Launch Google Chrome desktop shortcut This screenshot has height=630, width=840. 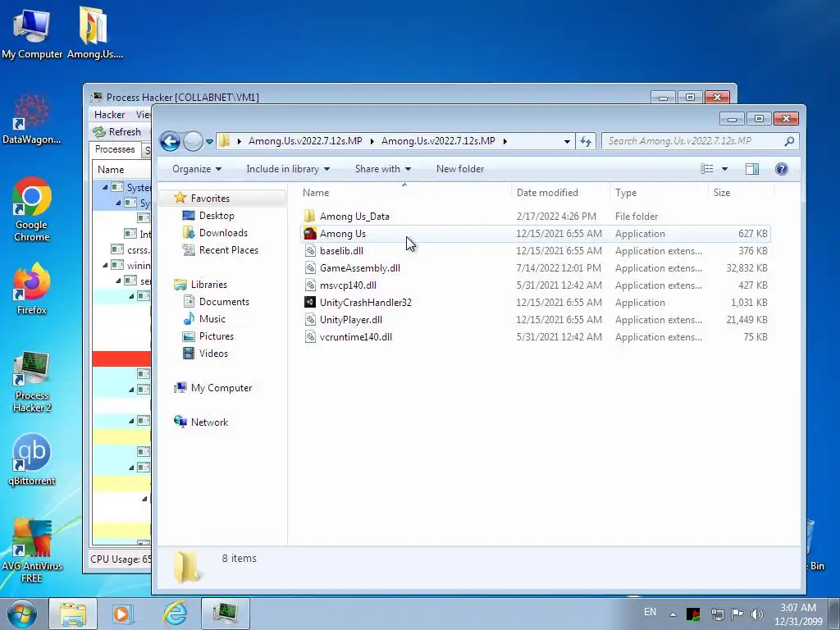coord(32,210)
